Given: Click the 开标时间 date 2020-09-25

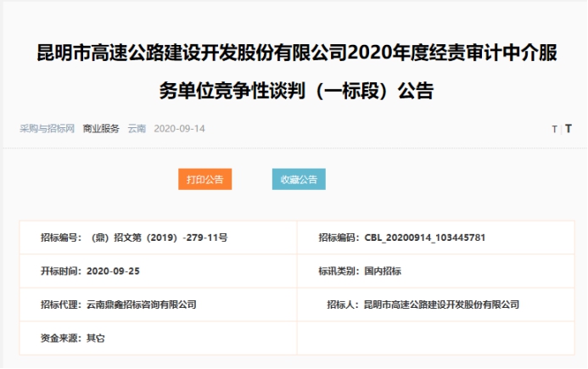Looking at the screenshot, I should coord(114,271).
